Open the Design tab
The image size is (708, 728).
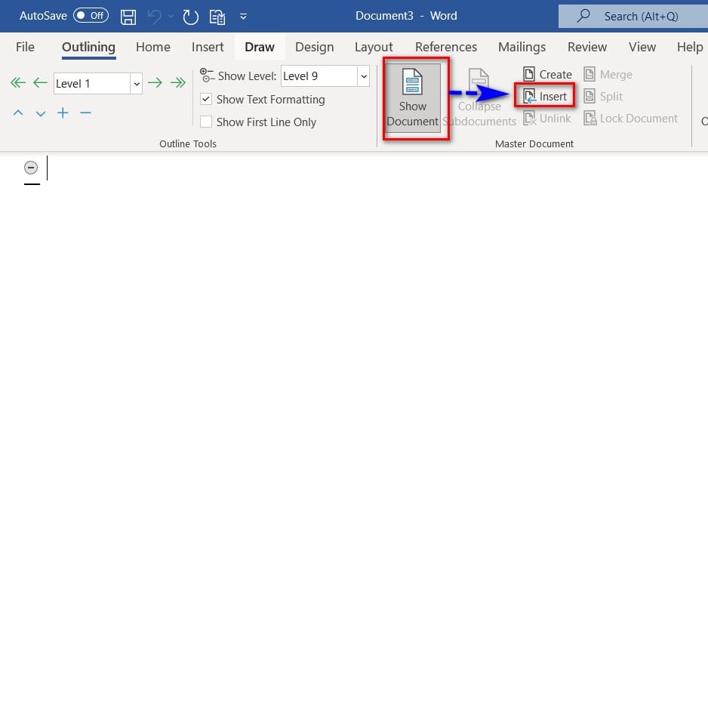coord(315,47)
